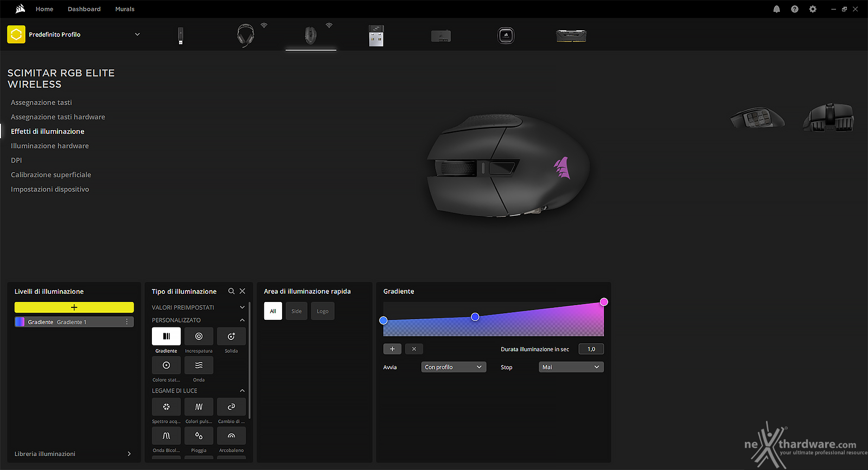Choose the Colore statico lighting type
Viewport: 868px width, 470px height.
[x=166, y=365]
